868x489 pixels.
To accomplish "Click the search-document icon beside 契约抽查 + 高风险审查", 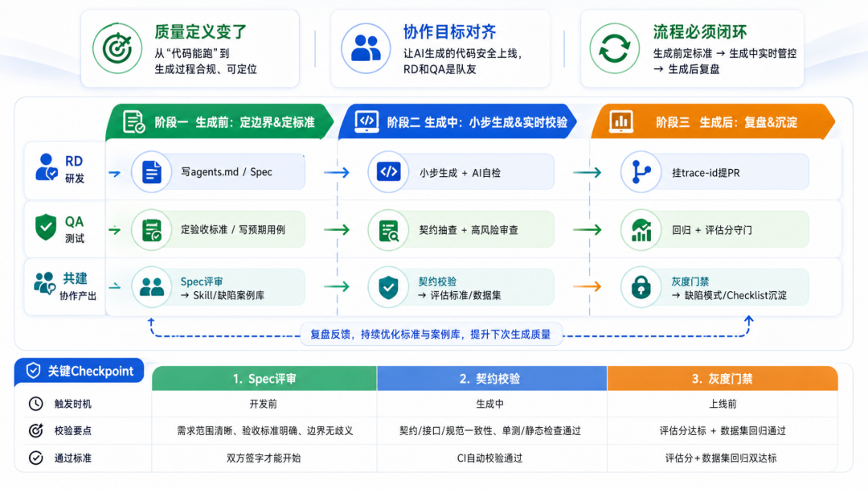I will pos(388,230).
